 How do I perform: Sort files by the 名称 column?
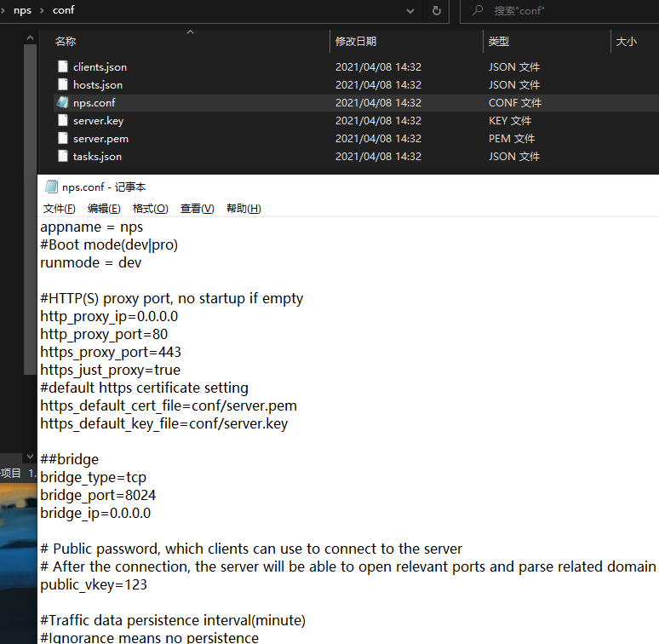pos(66,41)
